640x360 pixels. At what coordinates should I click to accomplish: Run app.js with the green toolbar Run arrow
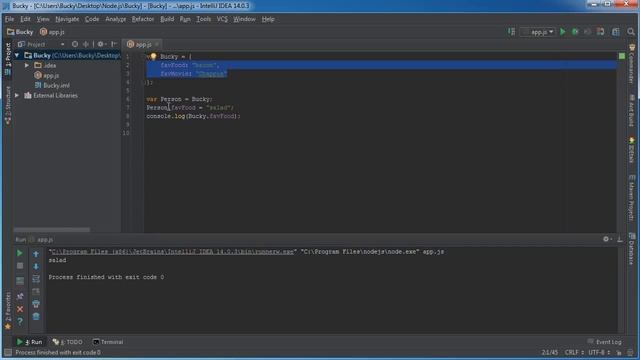click(563, 31)
